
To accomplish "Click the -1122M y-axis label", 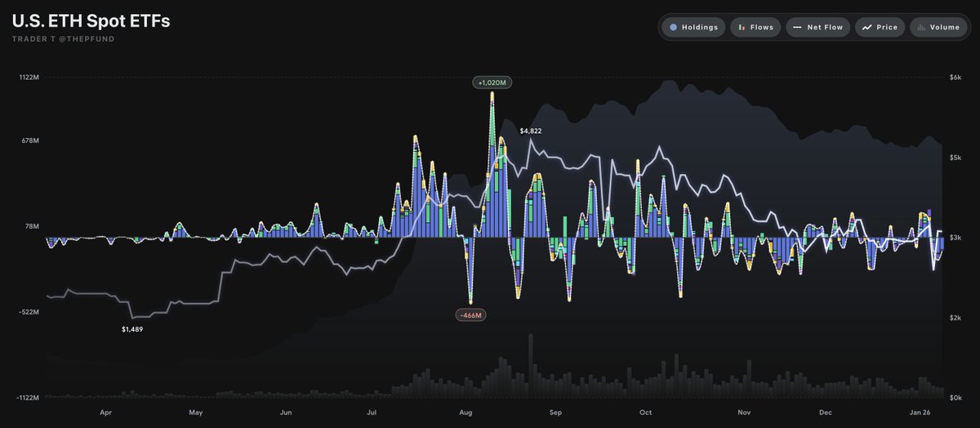I will point(28,397).
